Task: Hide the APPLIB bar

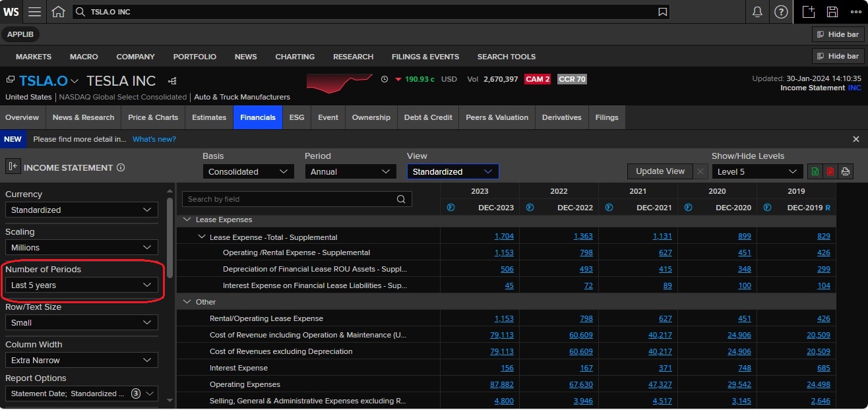Action: tap(838, 34)
